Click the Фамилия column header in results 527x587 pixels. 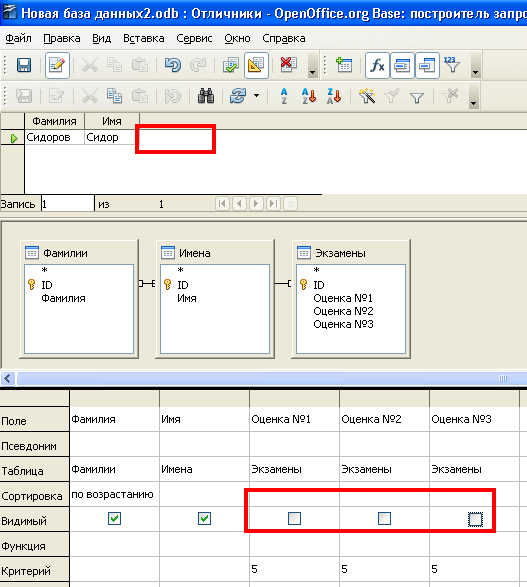[54, 121]
